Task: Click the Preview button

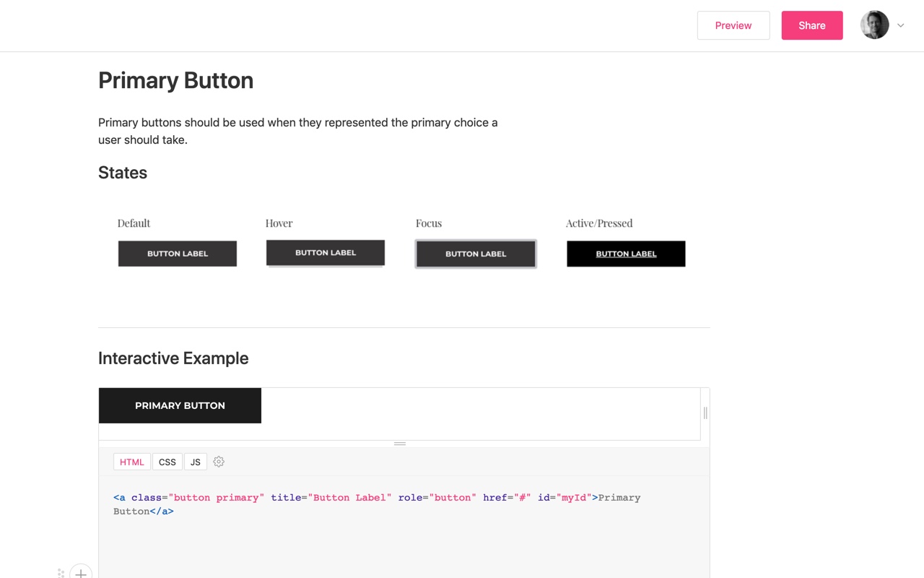Action: [x=733, y=25]
